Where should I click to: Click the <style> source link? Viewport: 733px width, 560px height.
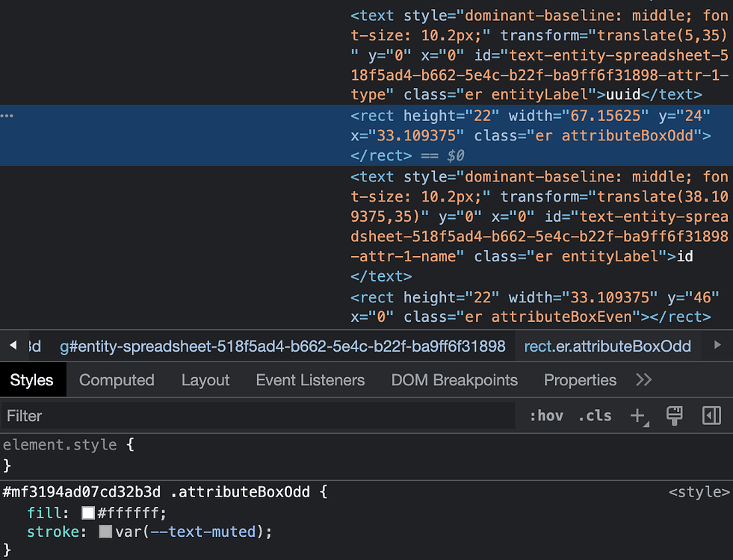click(699, 491)
